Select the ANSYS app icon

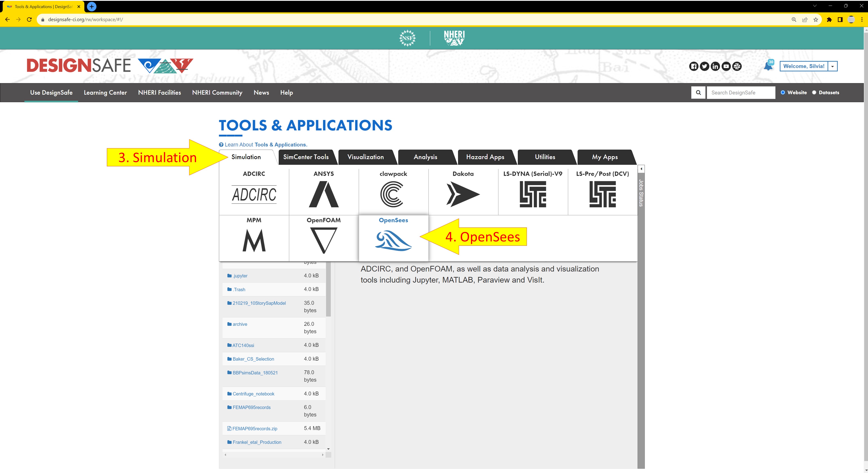pyautogui.click(x=323, y=194)
